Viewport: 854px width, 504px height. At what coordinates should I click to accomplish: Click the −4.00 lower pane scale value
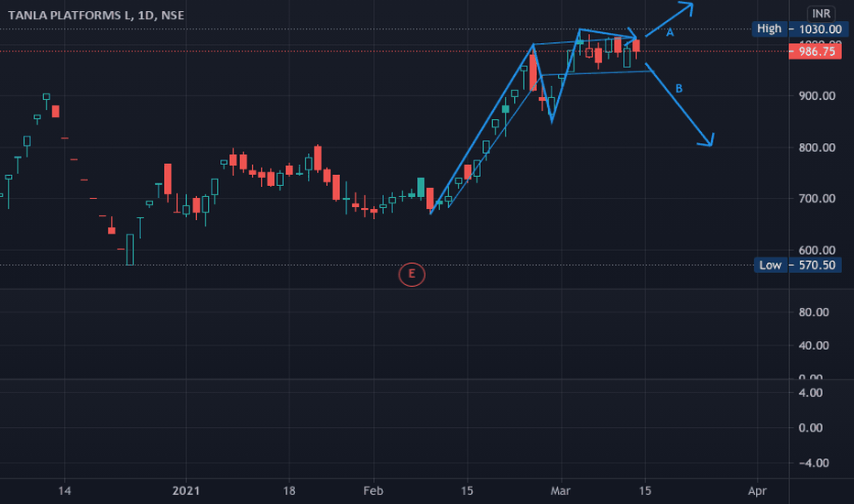[x=814, y=463]
